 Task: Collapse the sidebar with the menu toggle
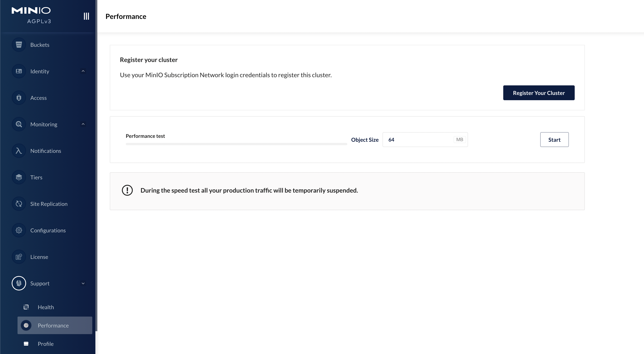pyautogui.click(x=86, y=16)
